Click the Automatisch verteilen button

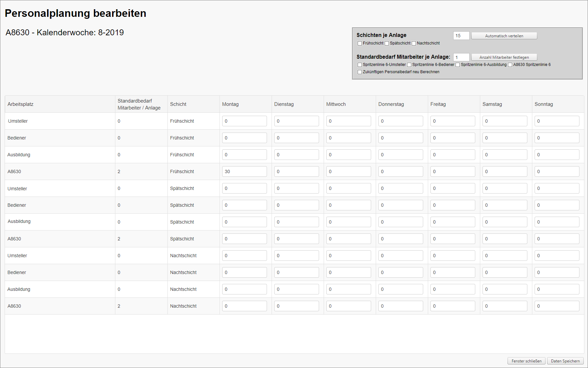[x=504, y=36]
